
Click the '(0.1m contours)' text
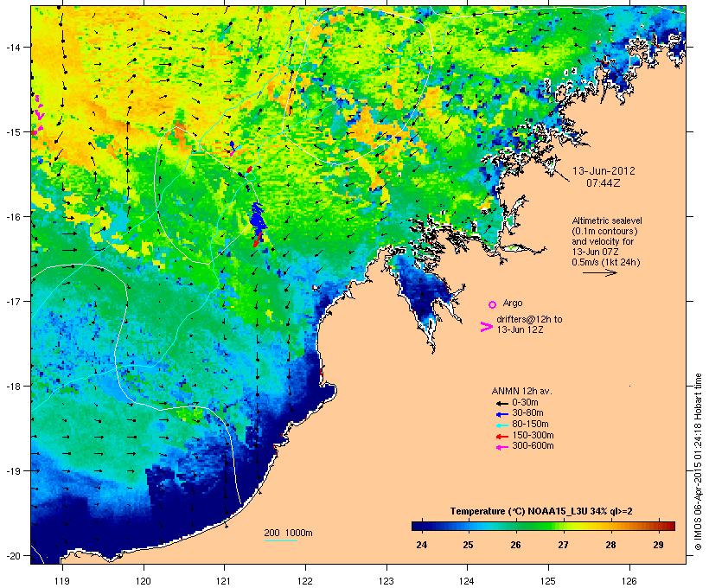point(604,231)
